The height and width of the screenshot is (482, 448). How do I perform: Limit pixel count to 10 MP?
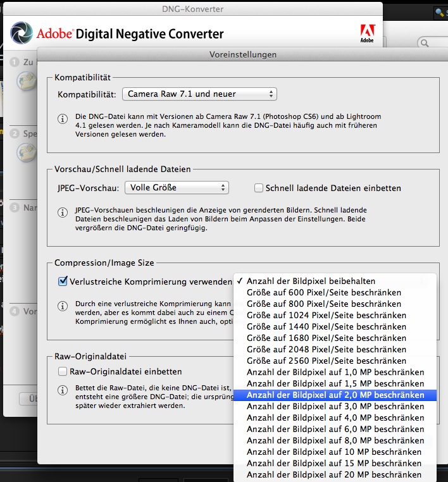[335, 452]
